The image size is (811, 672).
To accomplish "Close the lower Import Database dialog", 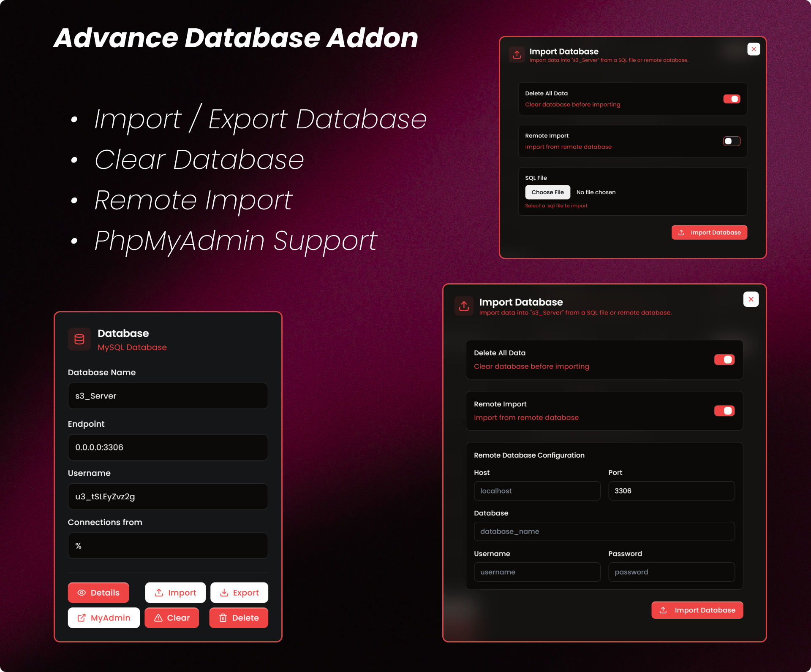I will [x=751, y=299].
